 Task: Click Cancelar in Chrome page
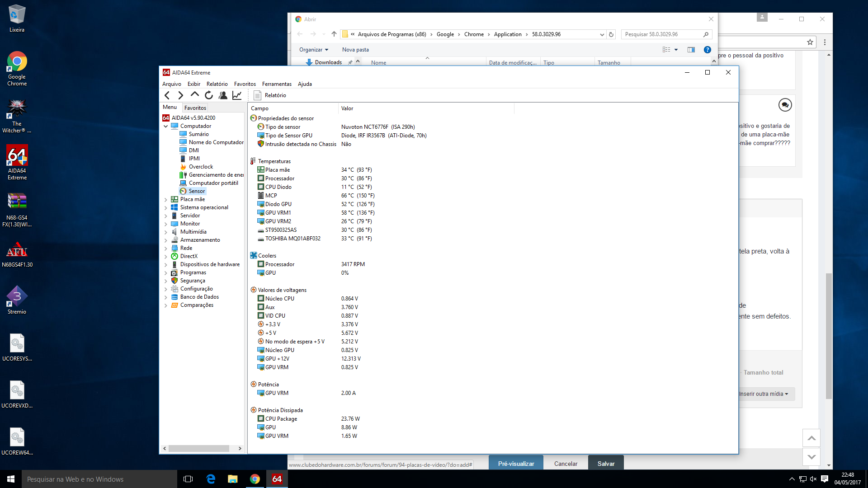[566, 464]
